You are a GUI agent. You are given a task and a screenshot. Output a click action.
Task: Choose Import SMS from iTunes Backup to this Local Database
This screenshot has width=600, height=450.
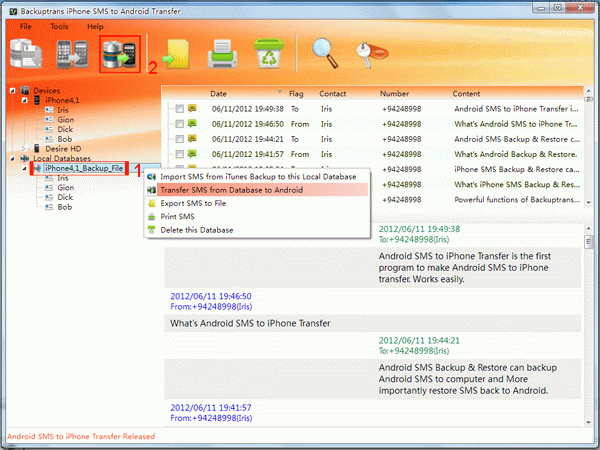click(x=257, y=176)
